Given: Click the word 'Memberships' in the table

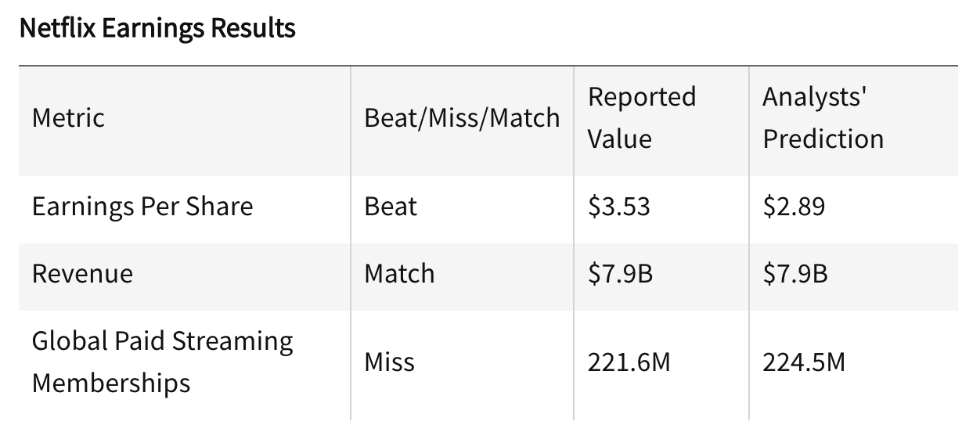Looking at the screenshot, I should [x=111, y=384].
